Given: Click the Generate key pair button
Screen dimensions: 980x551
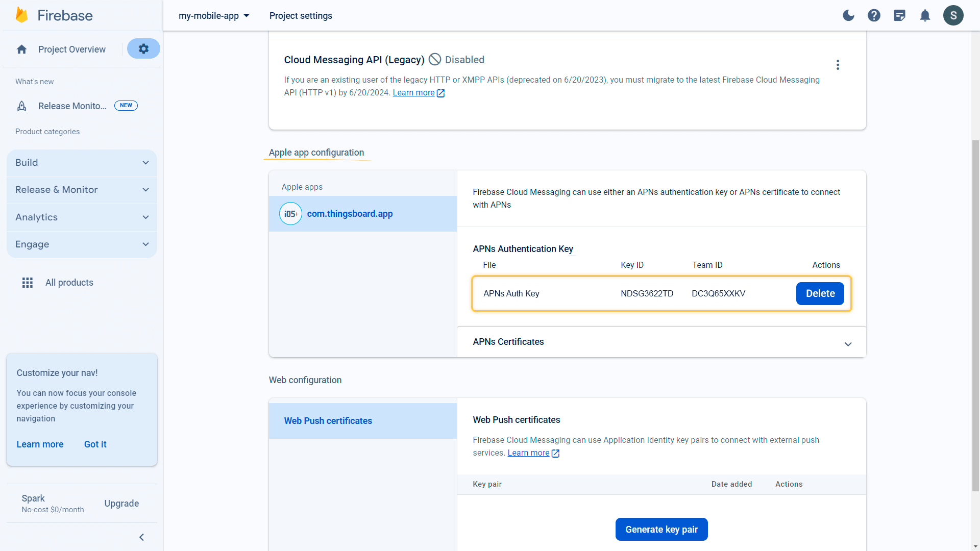Looking at the screenshot, I should point(661,530).
